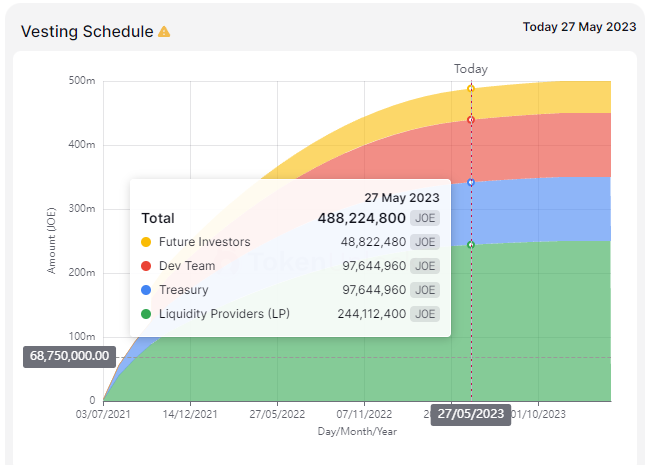Click the red Dev Team point on Today line
The image size is (650, 465).
(471, 120)
